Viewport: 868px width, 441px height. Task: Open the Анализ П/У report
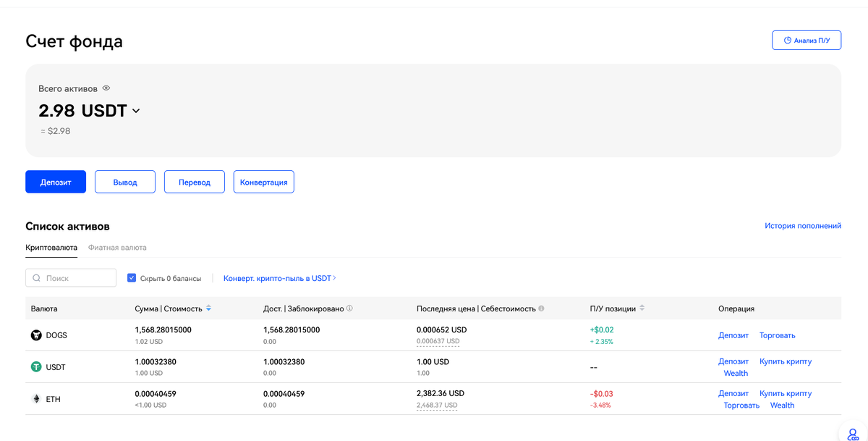coord(807,41)
